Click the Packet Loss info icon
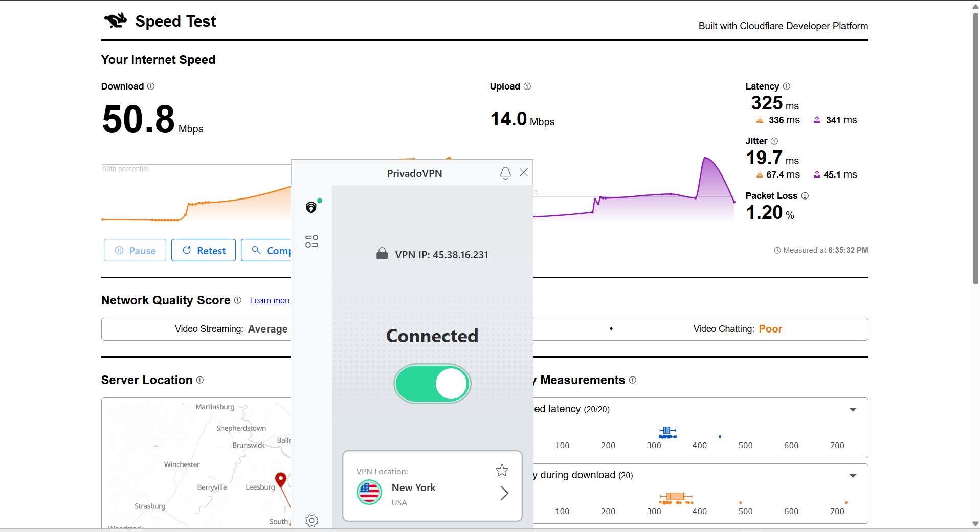 coord(805,196)
